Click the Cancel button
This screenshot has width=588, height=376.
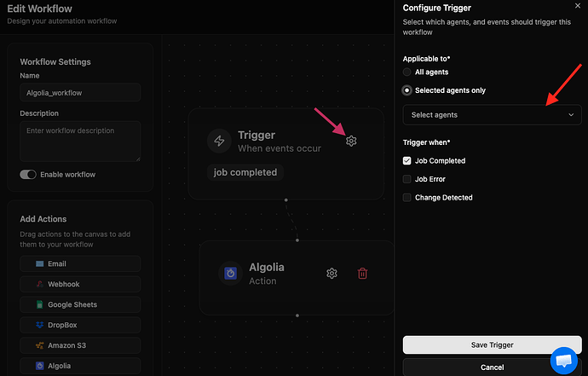coord(492,367)
